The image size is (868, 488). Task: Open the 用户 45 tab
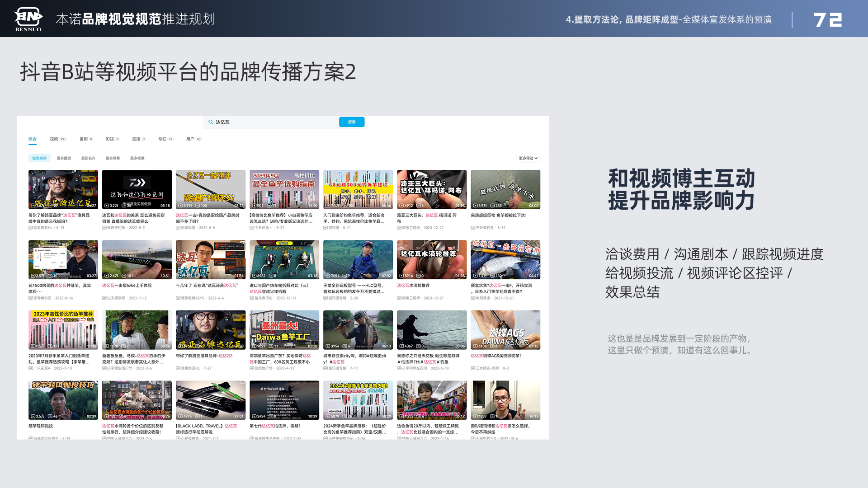click(x=194, y=139)
